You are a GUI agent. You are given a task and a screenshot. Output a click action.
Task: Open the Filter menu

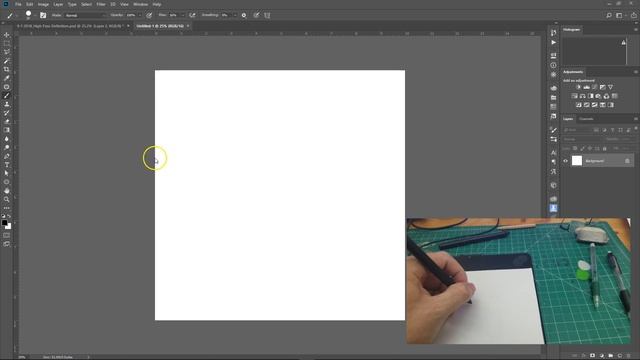101,4
